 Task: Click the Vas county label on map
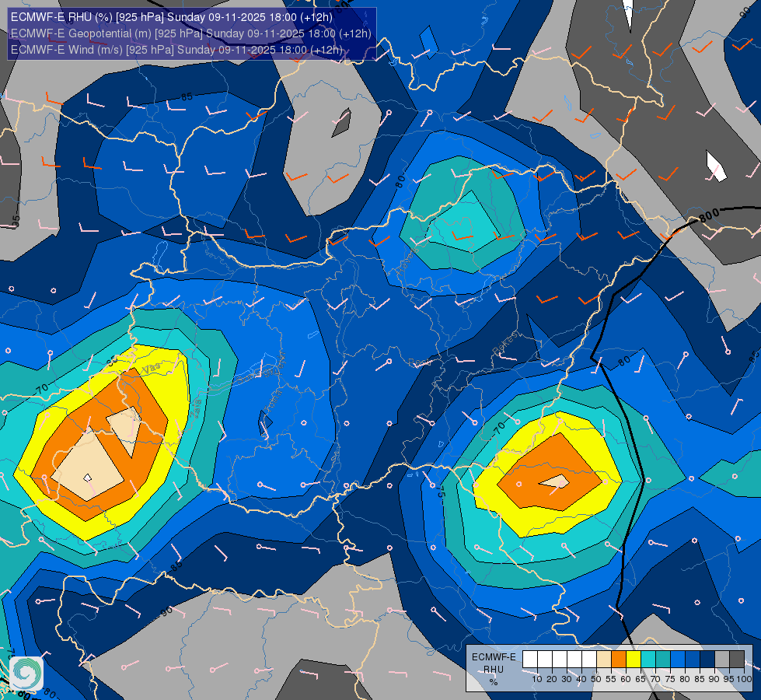pos(152,369)
